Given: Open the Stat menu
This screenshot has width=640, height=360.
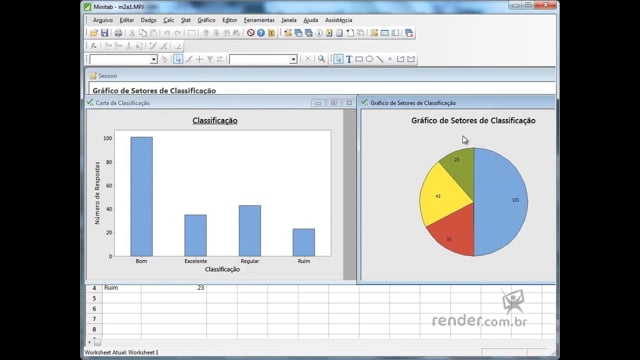Looking at the screenshot, I should point(186,20).
